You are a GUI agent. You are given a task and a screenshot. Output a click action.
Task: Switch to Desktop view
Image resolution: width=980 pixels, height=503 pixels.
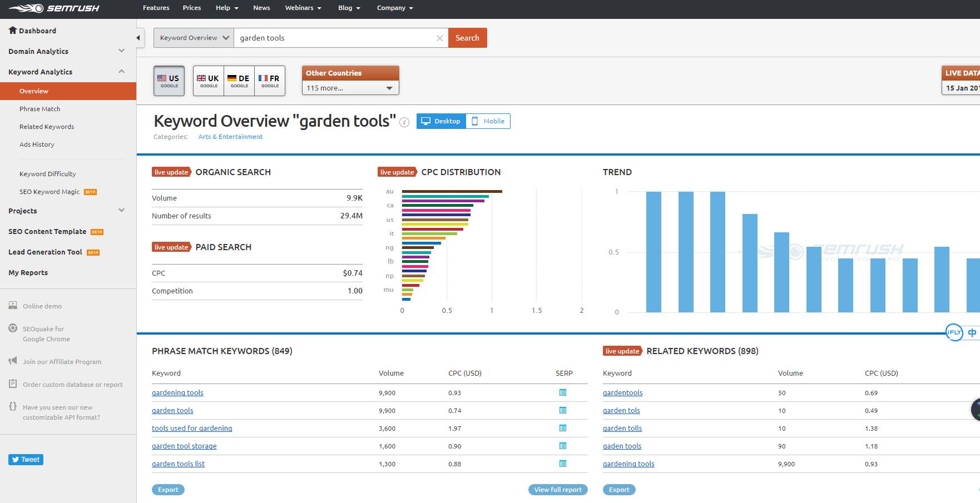click(x=441, y=121)
